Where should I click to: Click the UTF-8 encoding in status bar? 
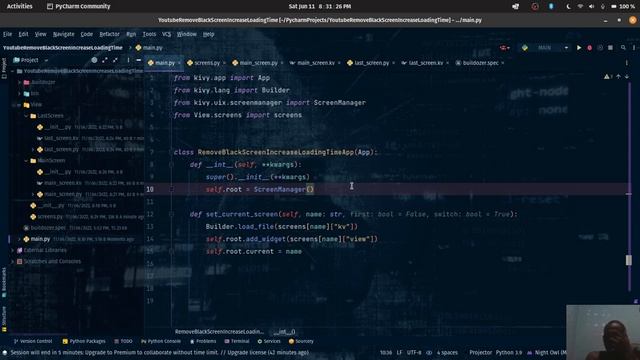pyautogui.click(x=414, y=353)
